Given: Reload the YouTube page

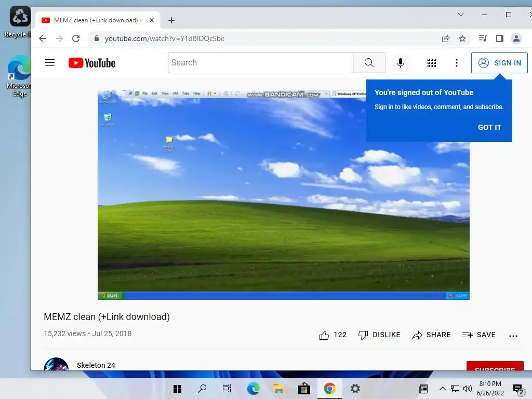Looking at the screenshot, I should (x=76, y=38).
